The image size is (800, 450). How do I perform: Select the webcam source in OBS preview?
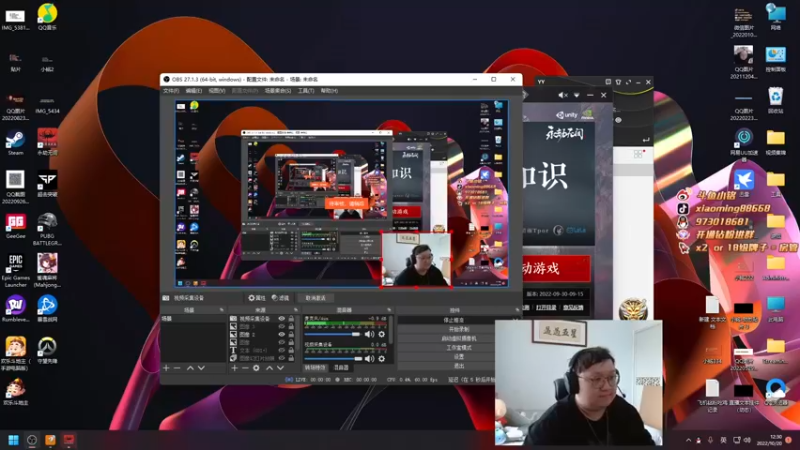point(416,260)
